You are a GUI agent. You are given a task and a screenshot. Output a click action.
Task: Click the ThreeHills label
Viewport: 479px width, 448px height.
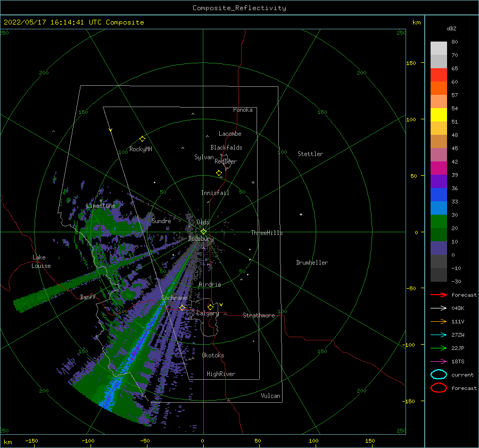(267, 233)
